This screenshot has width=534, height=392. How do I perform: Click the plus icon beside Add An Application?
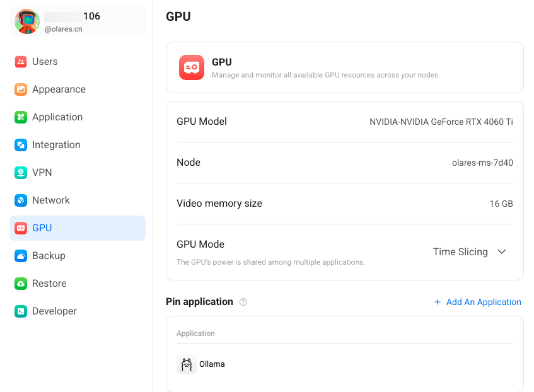[x=438, y=302]
